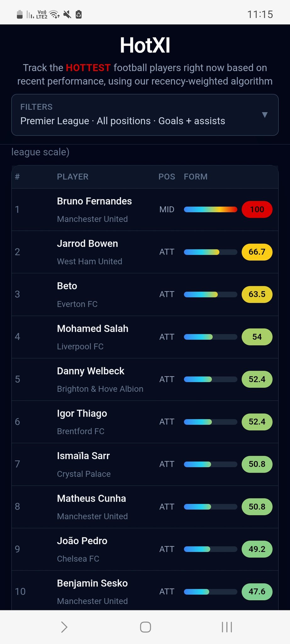Tap the battery status icon
The width and height of the screenshot is (290, 644).
click(x=20, y=14)
